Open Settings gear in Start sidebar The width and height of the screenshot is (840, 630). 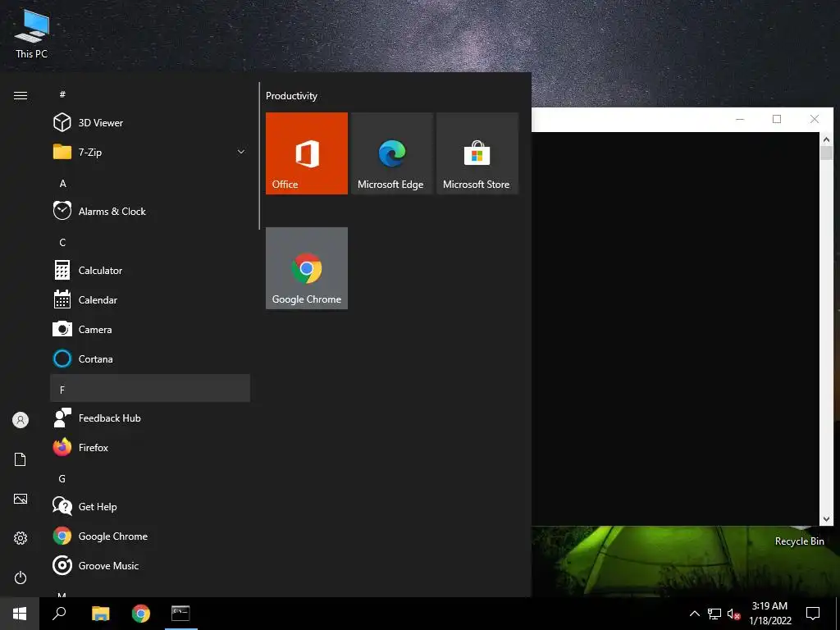21,538
